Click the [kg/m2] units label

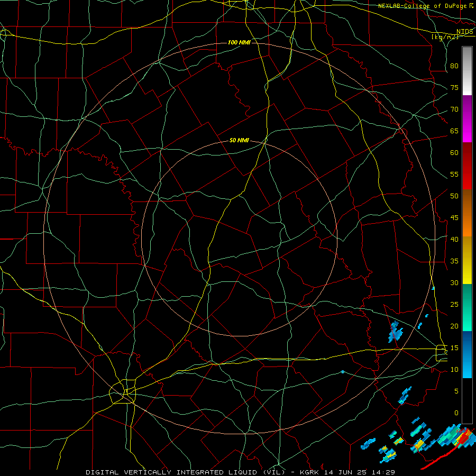pos(445,37)
